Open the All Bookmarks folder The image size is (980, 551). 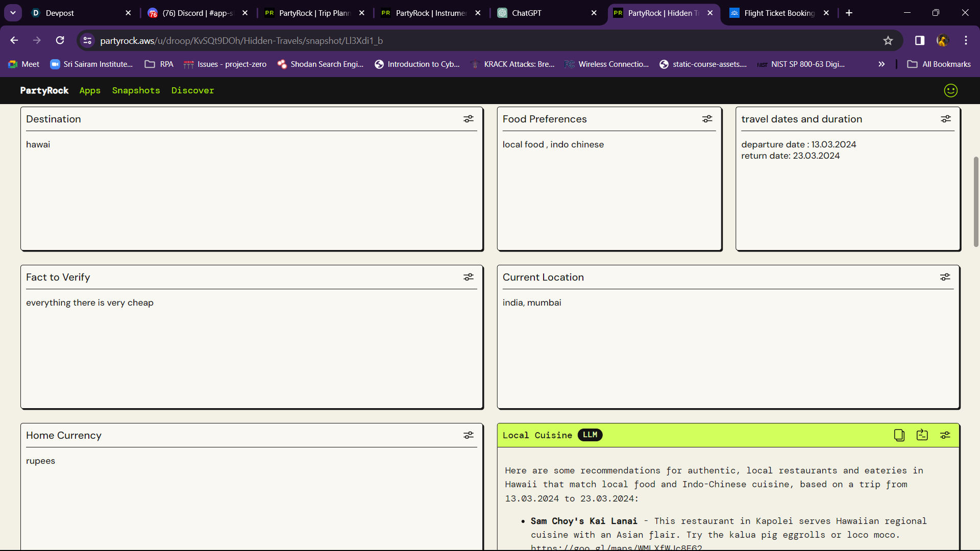pyautogui.click(x=939, y=64)
